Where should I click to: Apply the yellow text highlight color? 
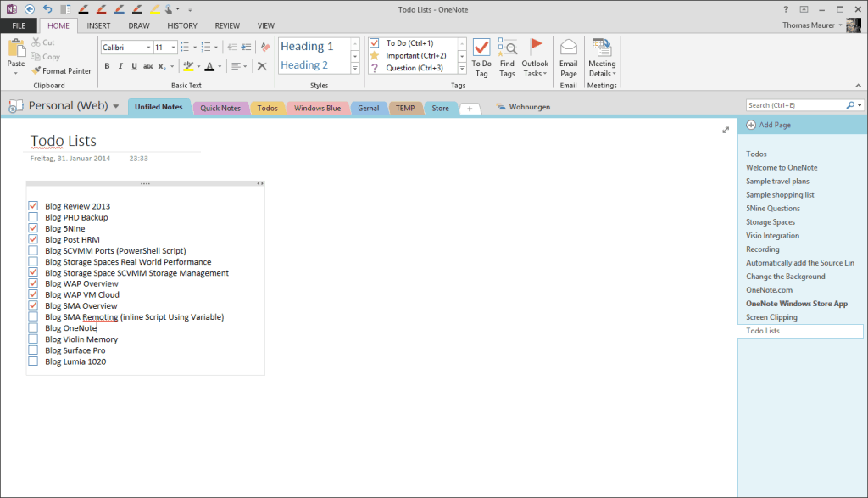pyautogui.click(x=188, y=66)
